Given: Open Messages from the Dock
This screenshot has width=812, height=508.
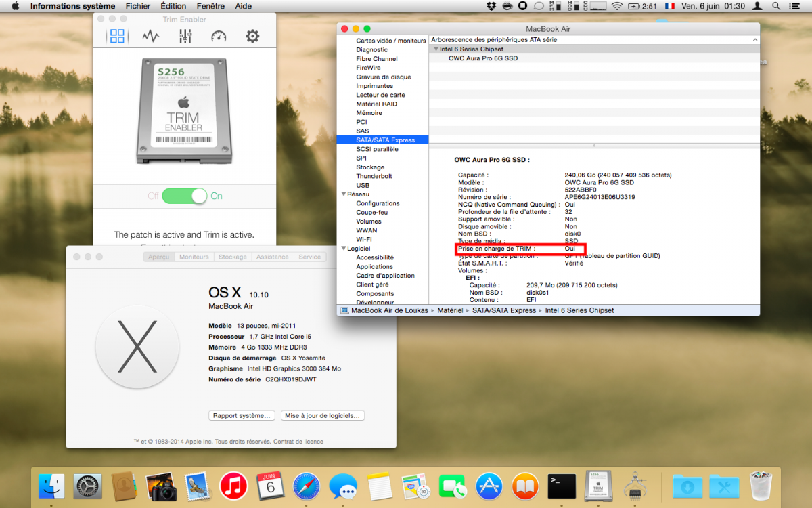Looking at the screenshot, I should 343,486.
